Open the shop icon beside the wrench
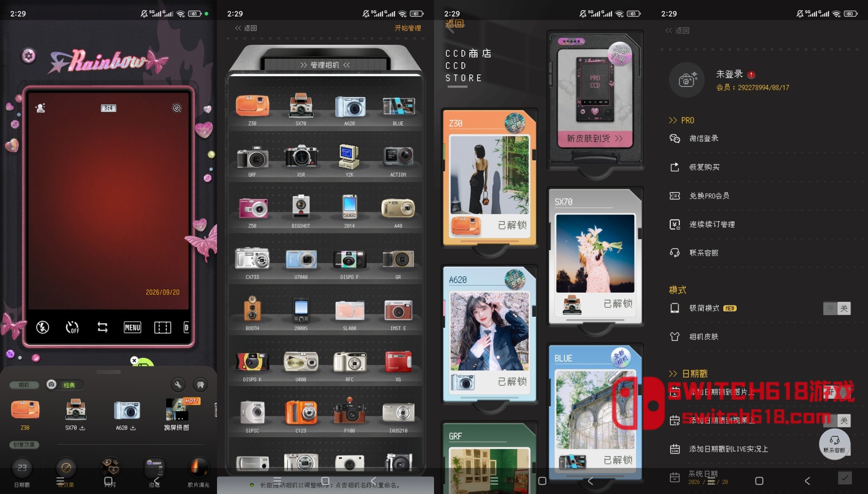This screenshot has height=494, width=868. pos(200,385)
